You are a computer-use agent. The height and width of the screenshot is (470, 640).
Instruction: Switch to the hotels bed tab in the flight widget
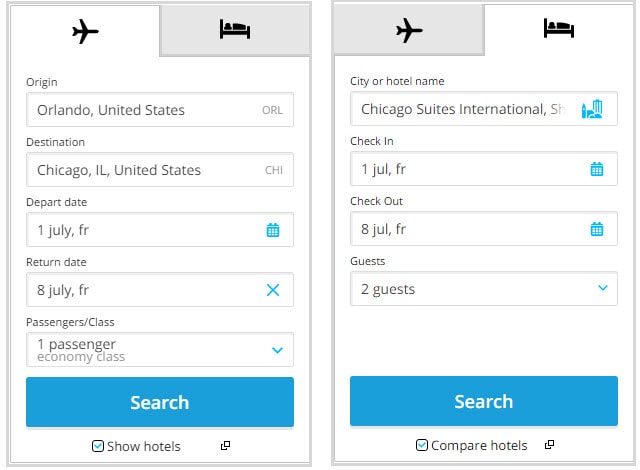pyautogui.click(x=235, y=30)
